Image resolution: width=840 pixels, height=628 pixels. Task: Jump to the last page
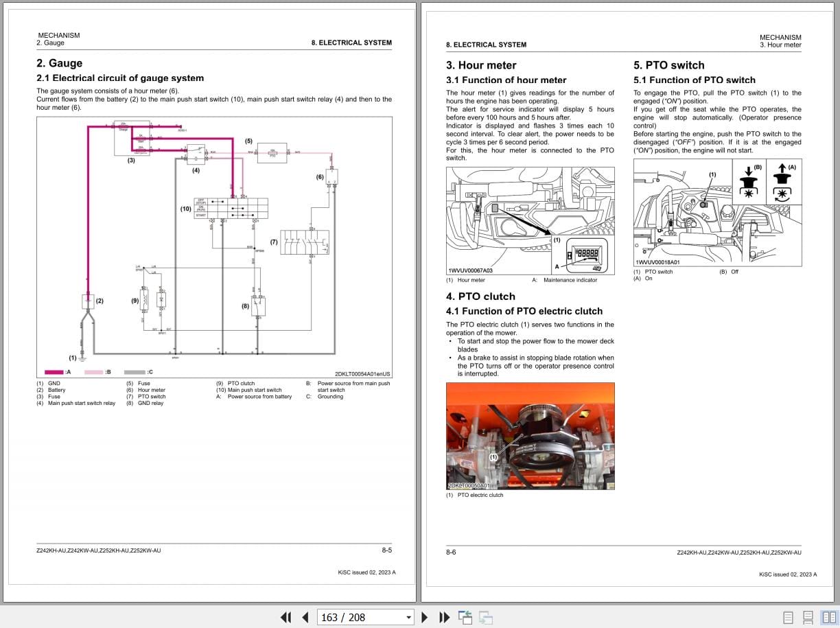(444, 617)
